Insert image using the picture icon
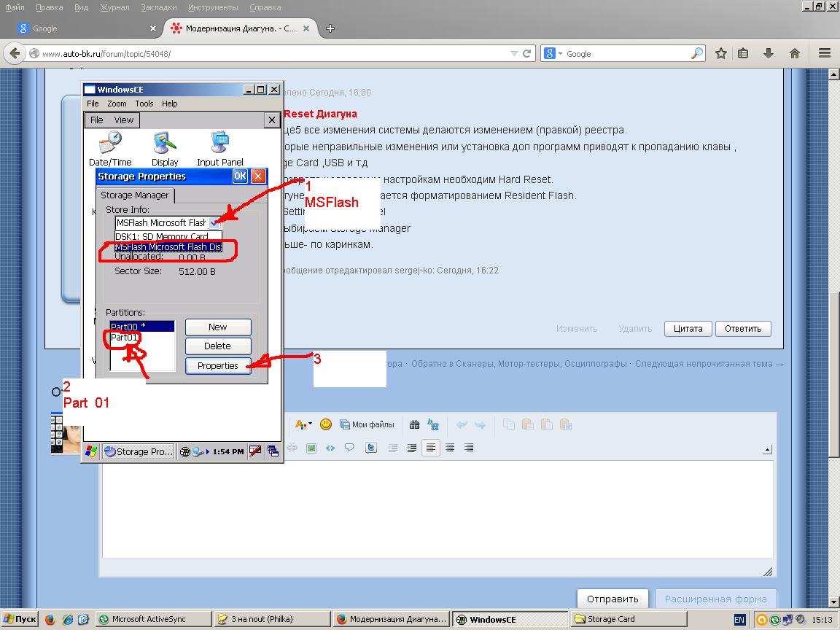The width and height of the screenshot is (840, 630). pos(311,448)
